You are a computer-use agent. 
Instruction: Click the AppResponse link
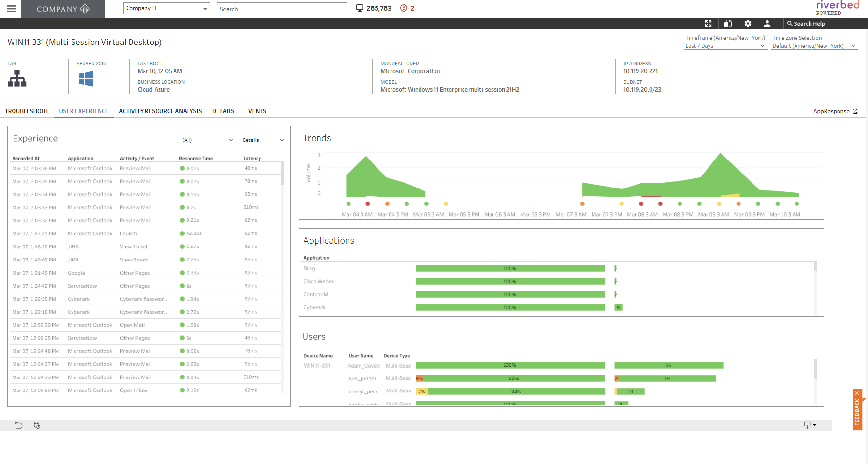click(x=831, y=111)
